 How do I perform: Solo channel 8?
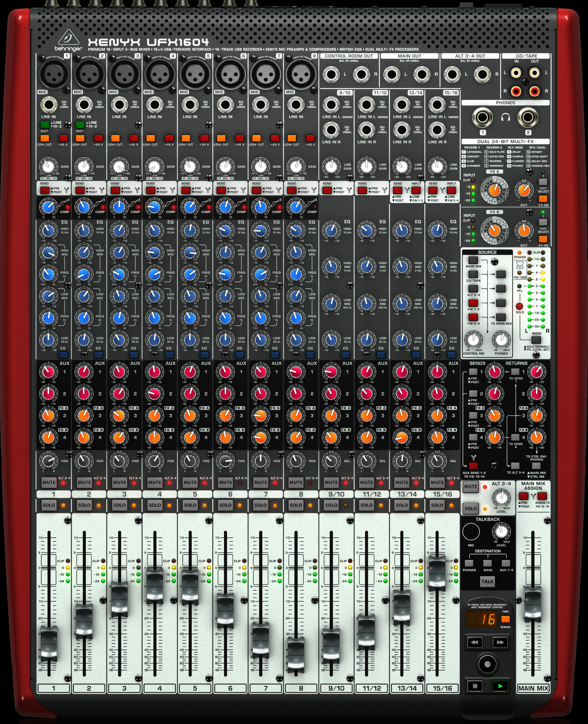point(296,505)
